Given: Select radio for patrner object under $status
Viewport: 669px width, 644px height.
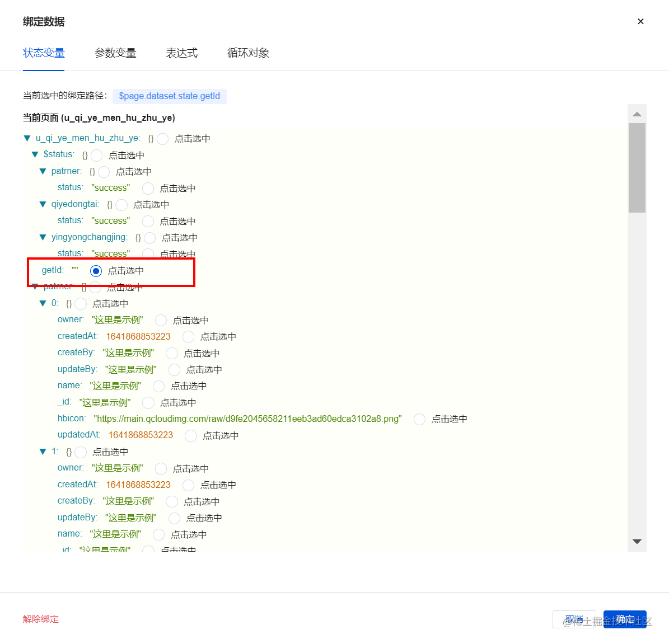Looking at the screenshot, I should [104, 172].
